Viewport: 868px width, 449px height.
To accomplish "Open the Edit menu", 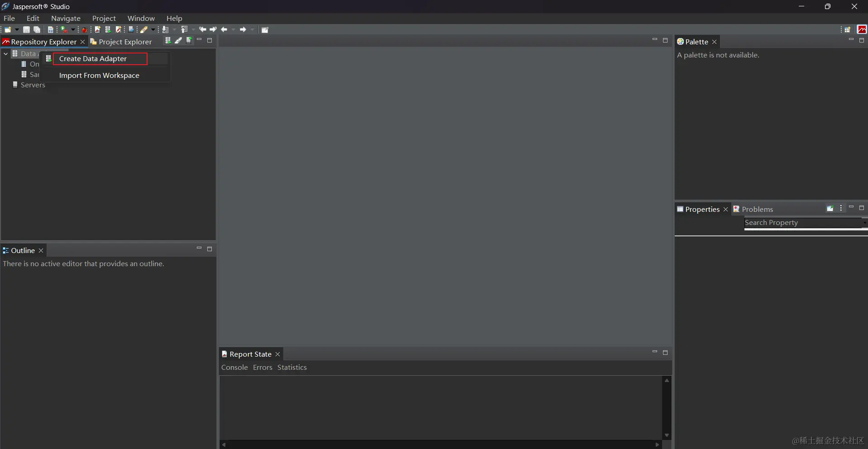I will [x=33, y=18].
